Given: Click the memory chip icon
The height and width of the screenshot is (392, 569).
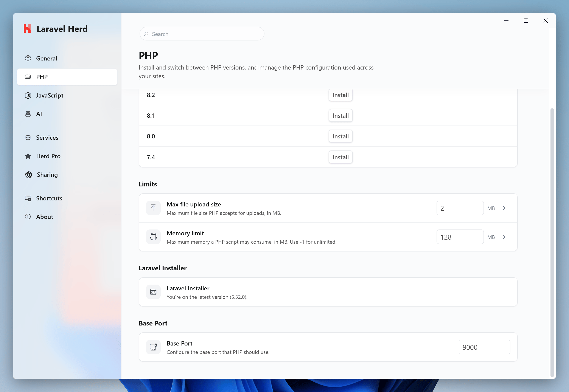Looking at the screenshot, I should click(153, 237).
